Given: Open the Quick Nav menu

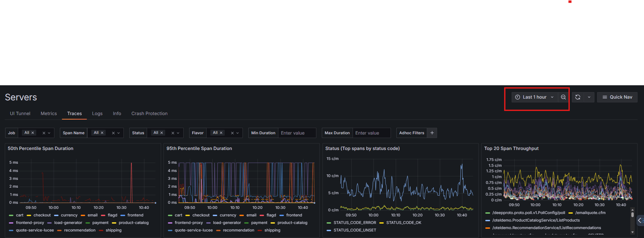Looking at the screenshot, I should pos(617,97).
